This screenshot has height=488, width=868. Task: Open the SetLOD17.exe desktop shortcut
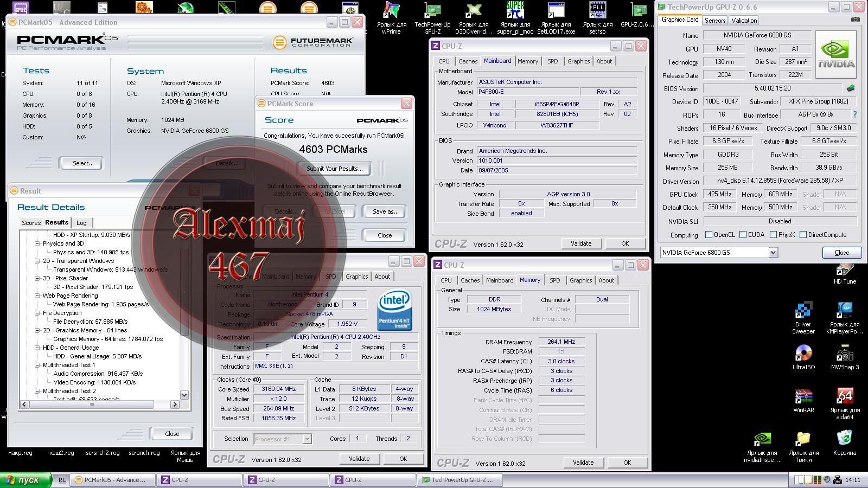pos(556,17)
